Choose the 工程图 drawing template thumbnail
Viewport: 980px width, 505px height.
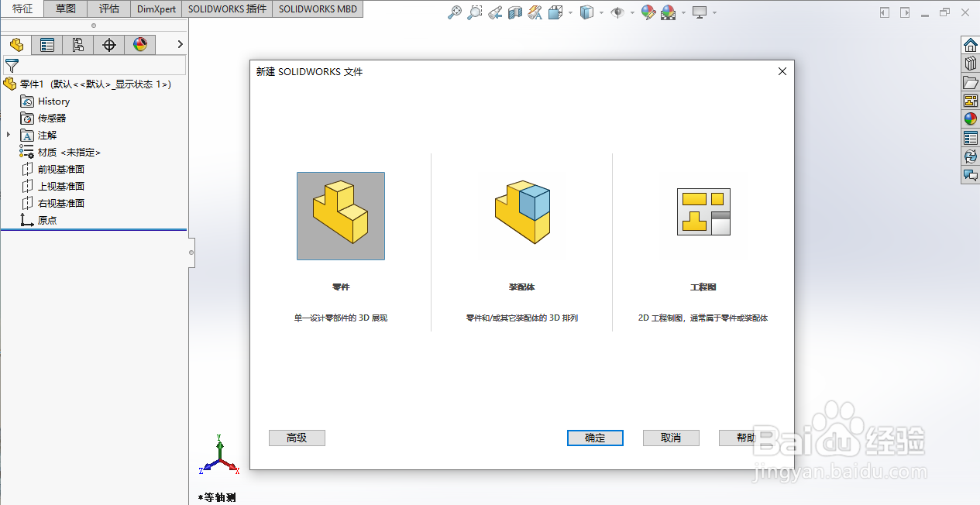tap(703, 212)
